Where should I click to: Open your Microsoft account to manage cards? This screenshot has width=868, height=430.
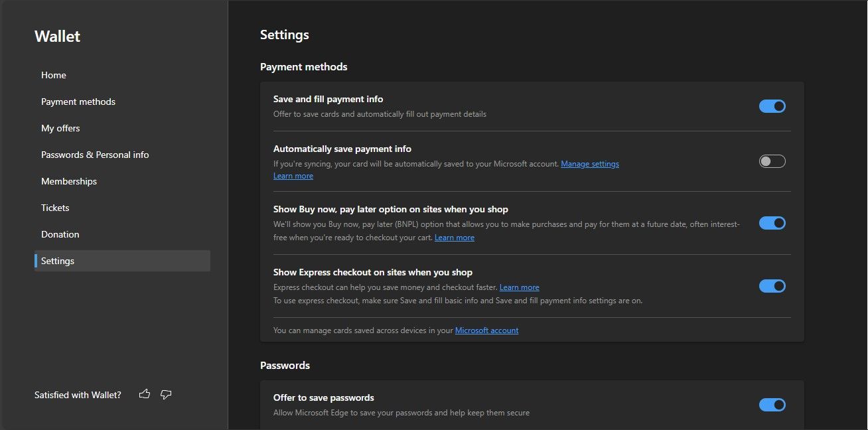[x=486, y=330]
